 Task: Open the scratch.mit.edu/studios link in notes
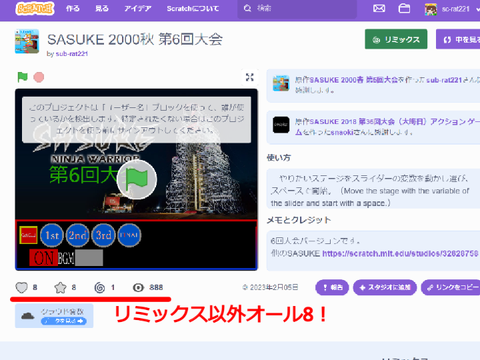coord(400,254)
